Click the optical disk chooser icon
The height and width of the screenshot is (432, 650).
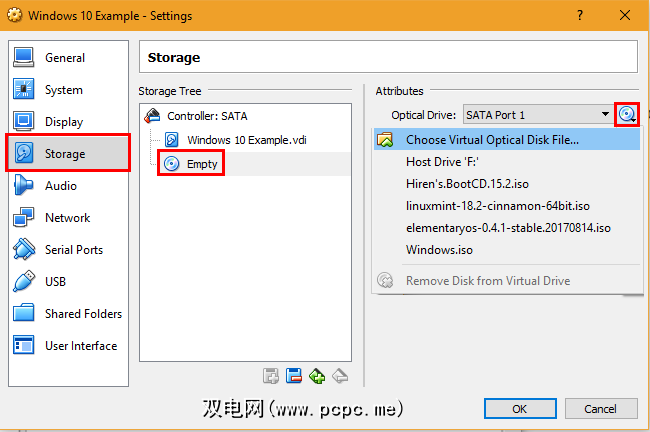[627, 115]
